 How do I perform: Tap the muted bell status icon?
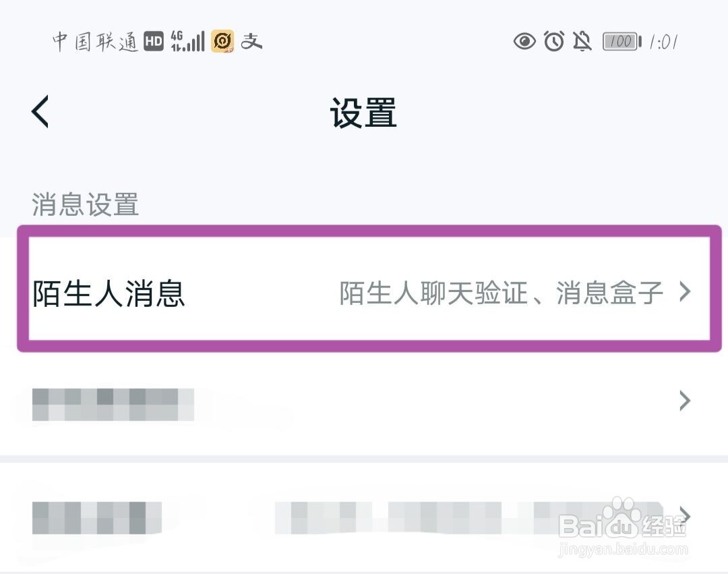pyautogui.click(x=582, y=41)
